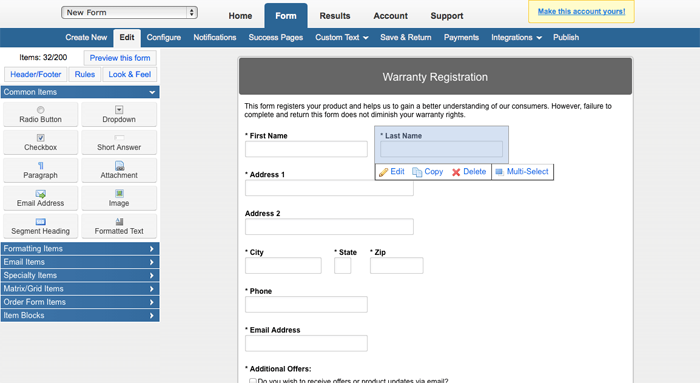Viewport: 700px width, 383px height.
Task: Click Make this account yours link
Action: click(x=581, y=12)
